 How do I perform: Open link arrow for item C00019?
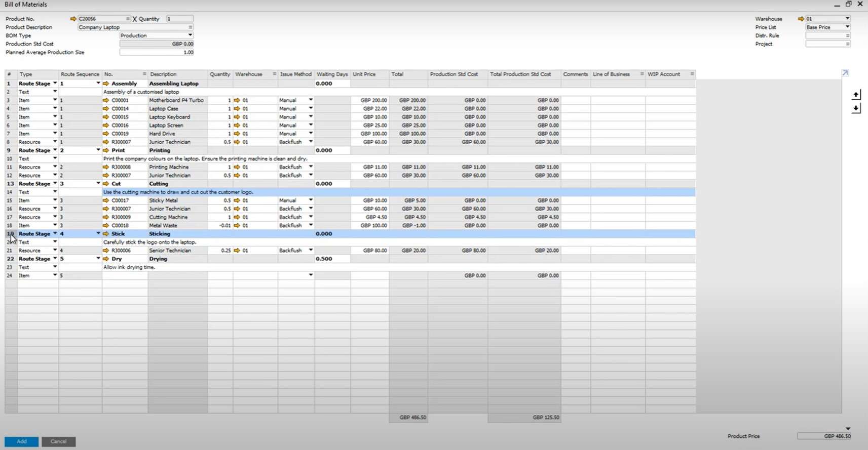point(106,134)
